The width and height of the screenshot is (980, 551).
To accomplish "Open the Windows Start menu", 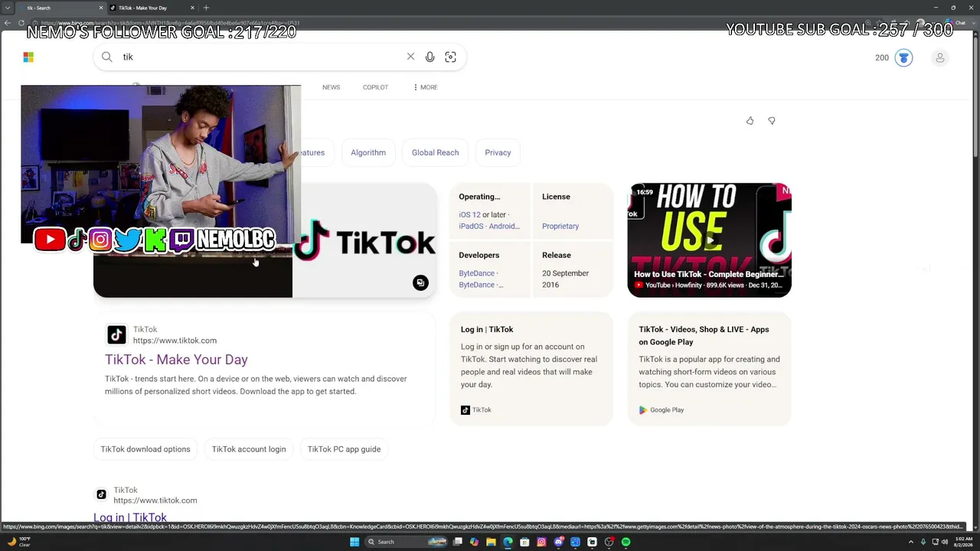I will pyautogui.click(x=354, y=542).
